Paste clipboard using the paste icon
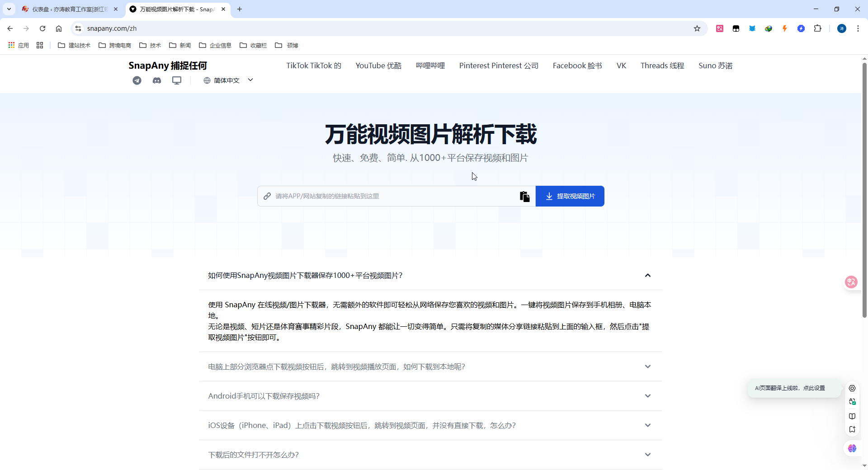This screenshot has width=868, height=470. pyautogui.click(x=524, y=196)
